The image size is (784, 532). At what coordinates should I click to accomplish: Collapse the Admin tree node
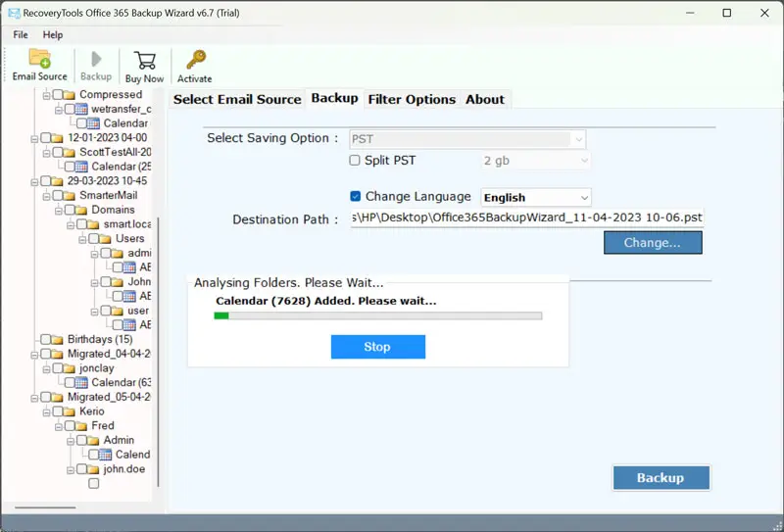(x=71, y=441)
